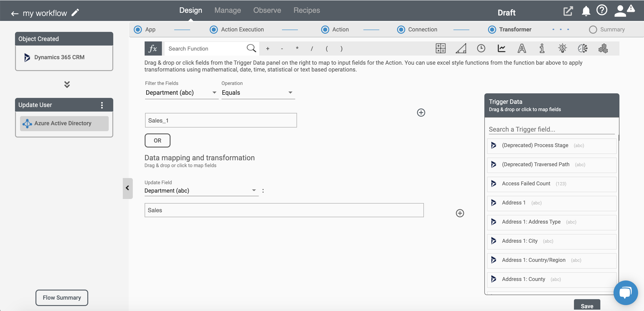This screenshot has height=311, width=644.
Task: Select the lightbulb/AI suggestion icon
Action: (562, 48)
